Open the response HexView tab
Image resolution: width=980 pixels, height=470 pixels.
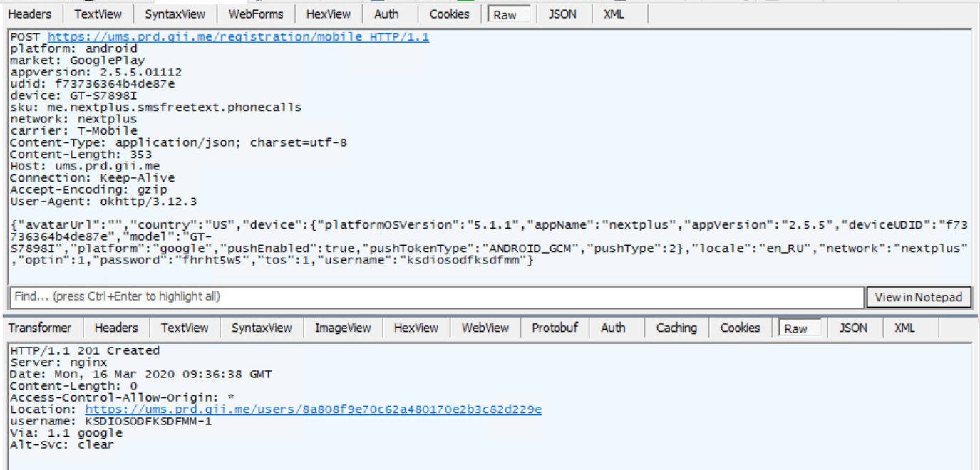[416, 328]
